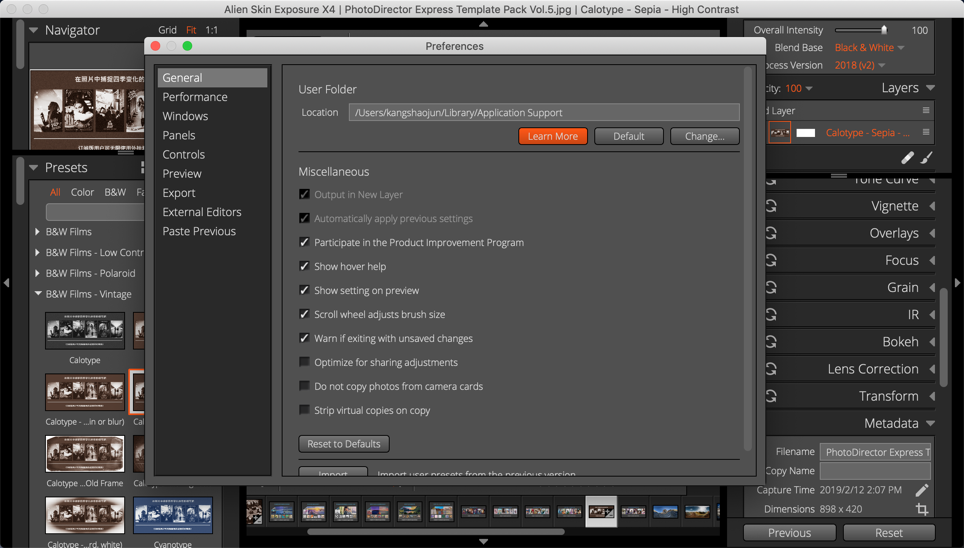Click the Vignette panel reset icon
This screenshot has height=548, width=964.
tap(771, 206)
